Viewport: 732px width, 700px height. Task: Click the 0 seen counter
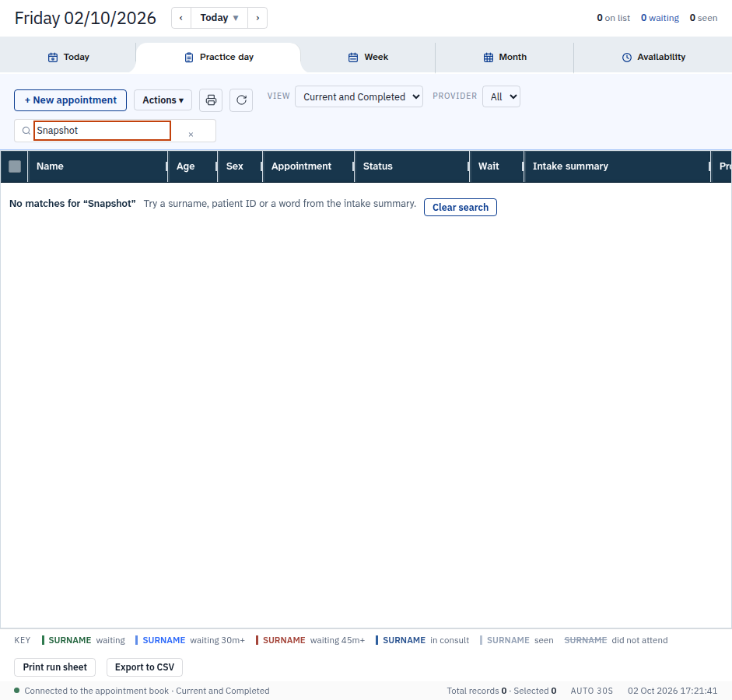click(703, 18)
